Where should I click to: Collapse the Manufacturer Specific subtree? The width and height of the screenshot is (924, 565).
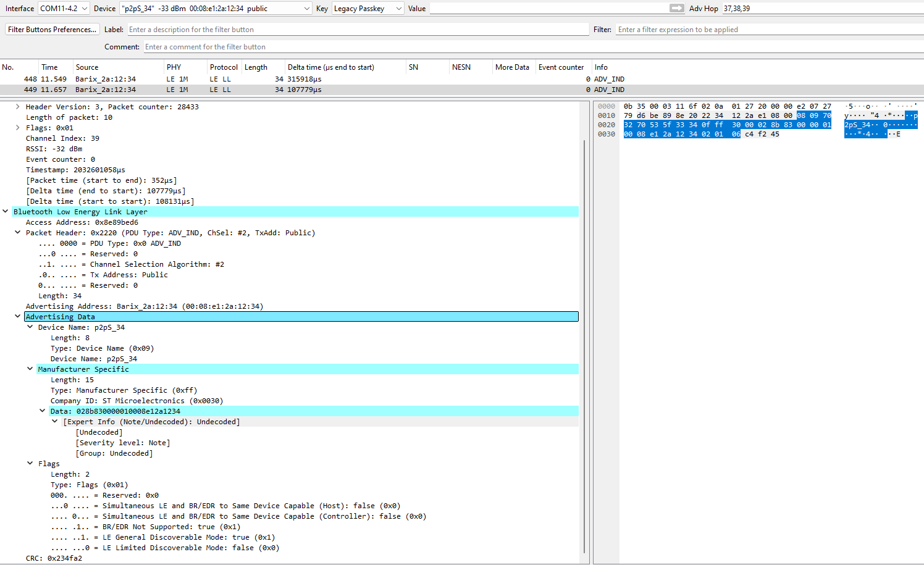tap(29, 369)
